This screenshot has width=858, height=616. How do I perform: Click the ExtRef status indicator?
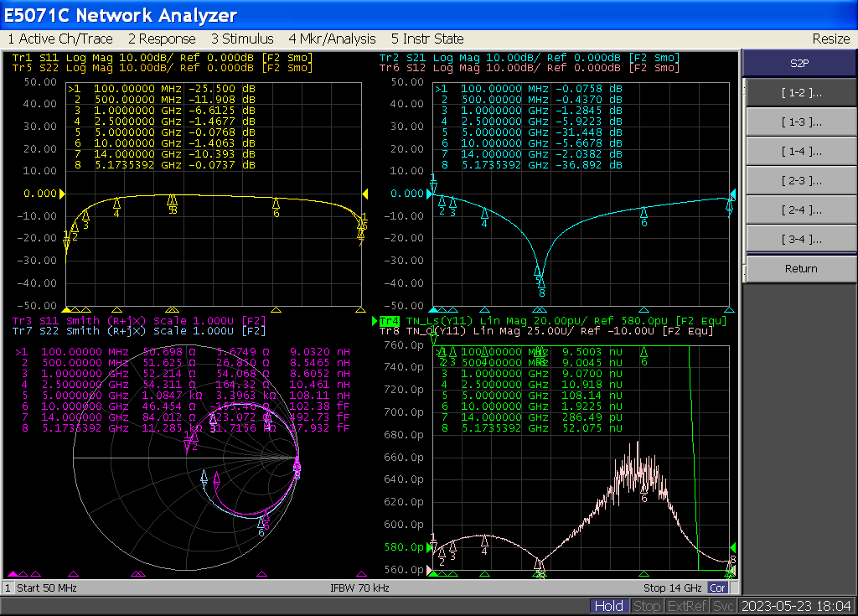[x=687, y=606]
